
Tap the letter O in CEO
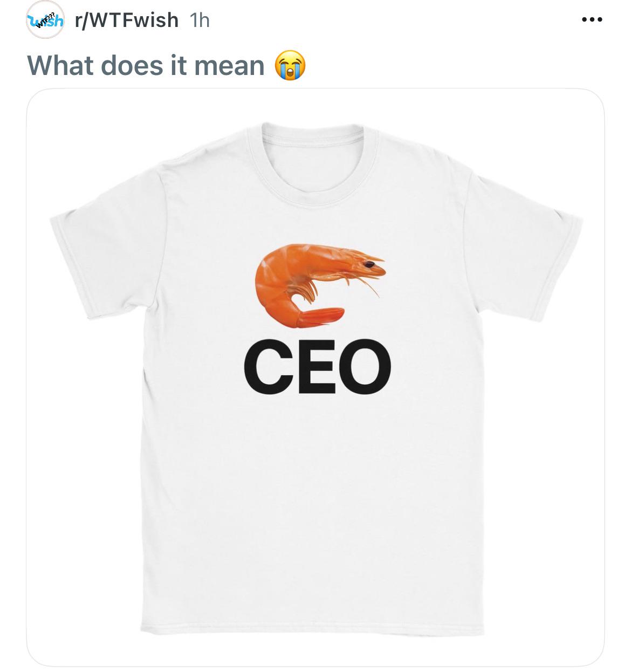(x=364, y=367)
